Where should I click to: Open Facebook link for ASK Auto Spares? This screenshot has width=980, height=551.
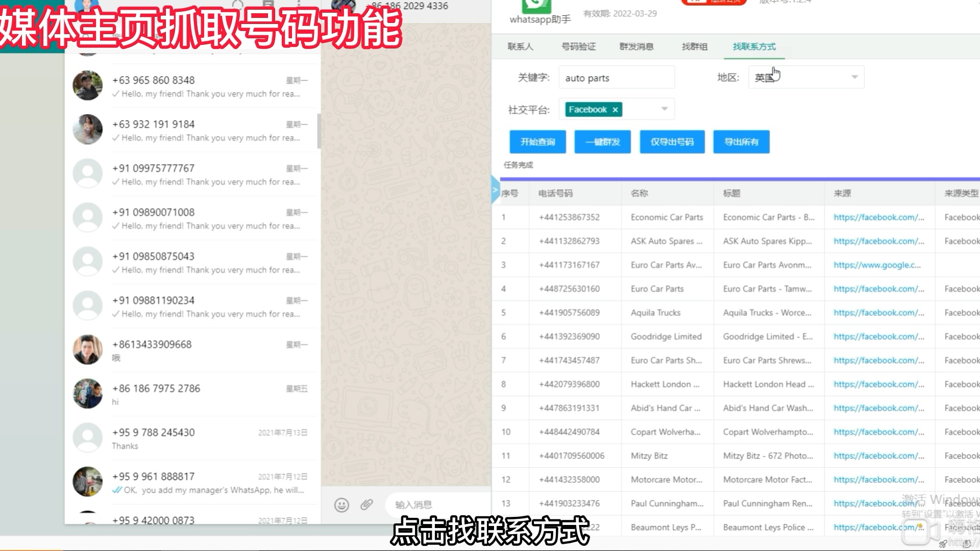tap(878, 241)
